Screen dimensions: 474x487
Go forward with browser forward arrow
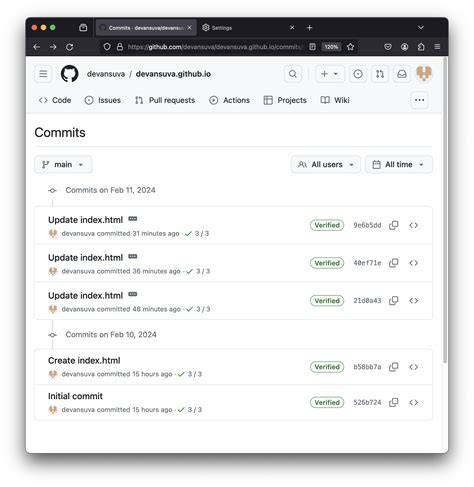53,47
